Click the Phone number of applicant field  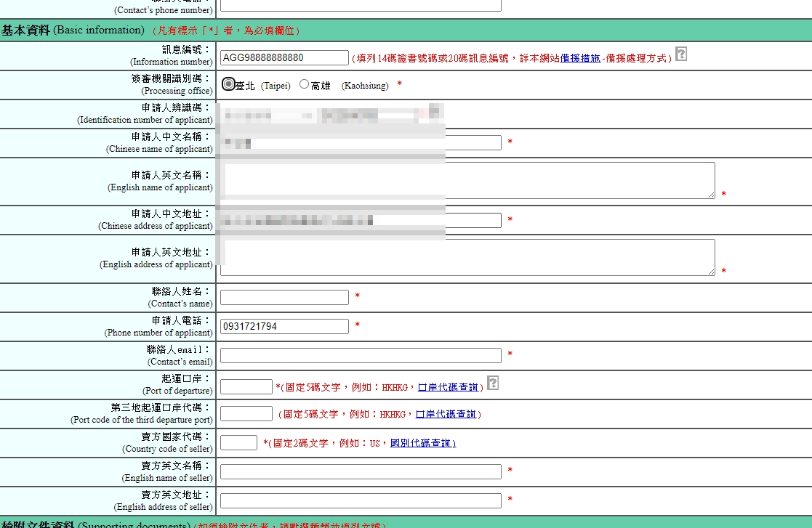pyautogui.click(x=284, y=326)
